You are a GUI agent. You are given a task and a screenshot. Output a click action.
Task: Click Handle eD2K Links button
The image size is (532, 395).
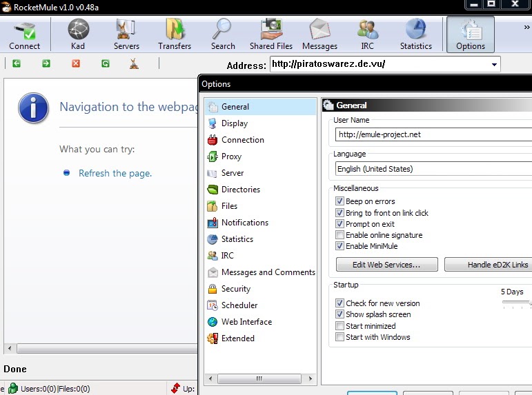point(489,265)
